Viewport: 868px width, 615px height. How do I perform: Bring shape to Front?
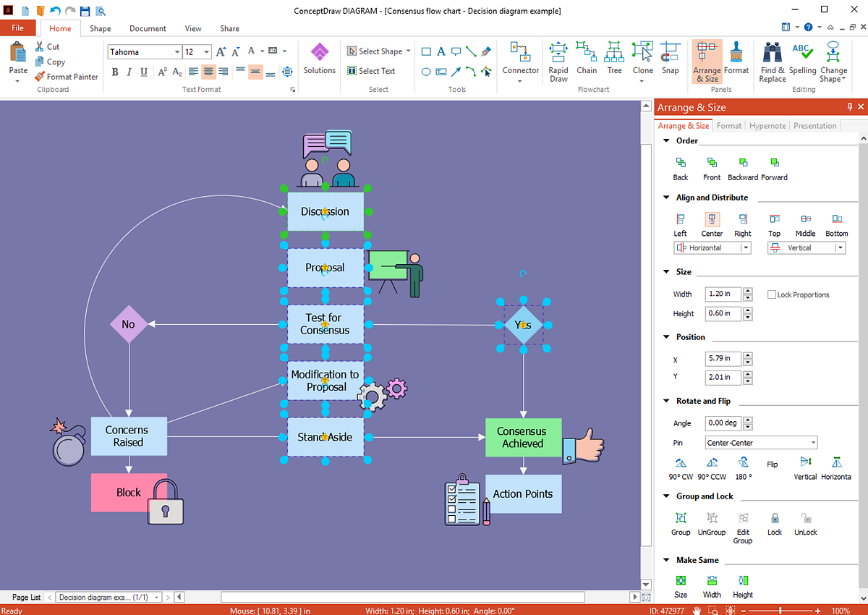tap(712, 169)
